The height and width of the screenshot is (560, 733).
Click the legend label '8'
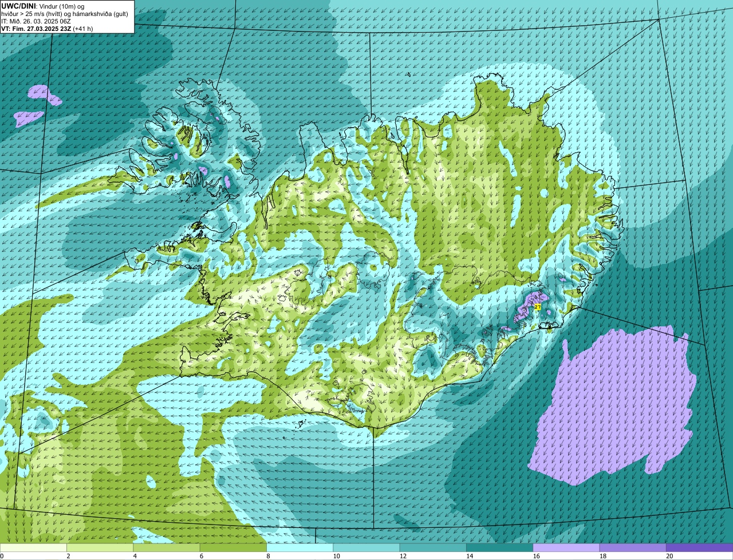tap(267, 556)
